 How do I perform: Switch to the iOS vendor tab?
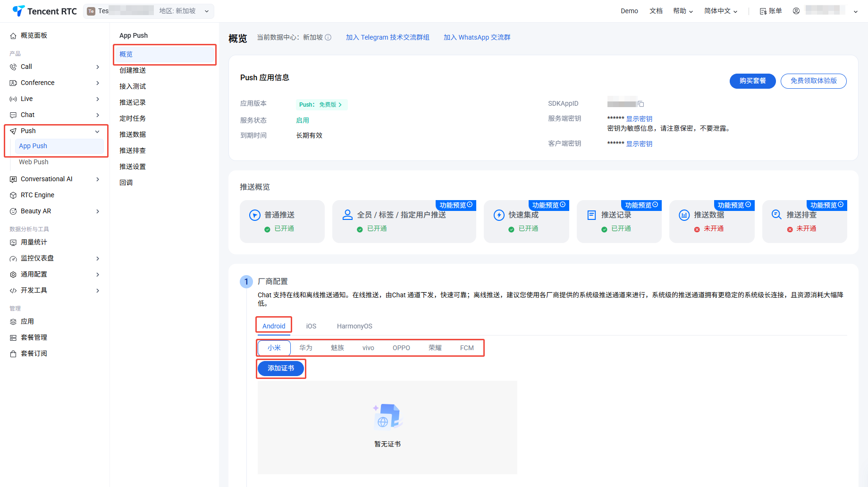311,326
